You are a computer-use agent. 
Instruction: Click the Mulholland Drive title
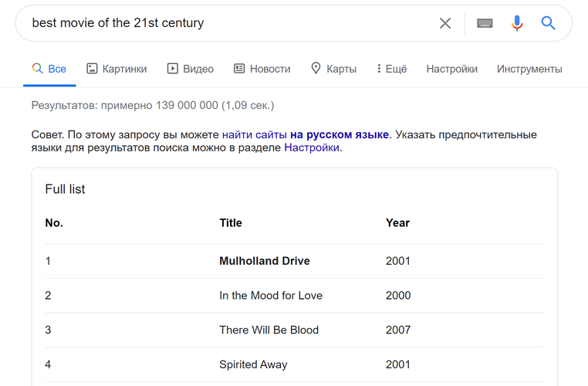[x=265, y=261]
